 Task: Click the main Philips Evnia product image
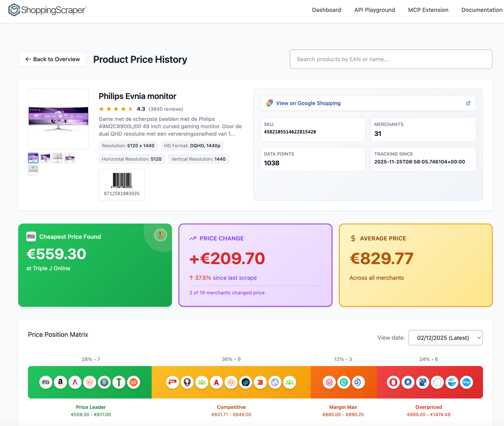pyautogui.click(x=59, y=119)
